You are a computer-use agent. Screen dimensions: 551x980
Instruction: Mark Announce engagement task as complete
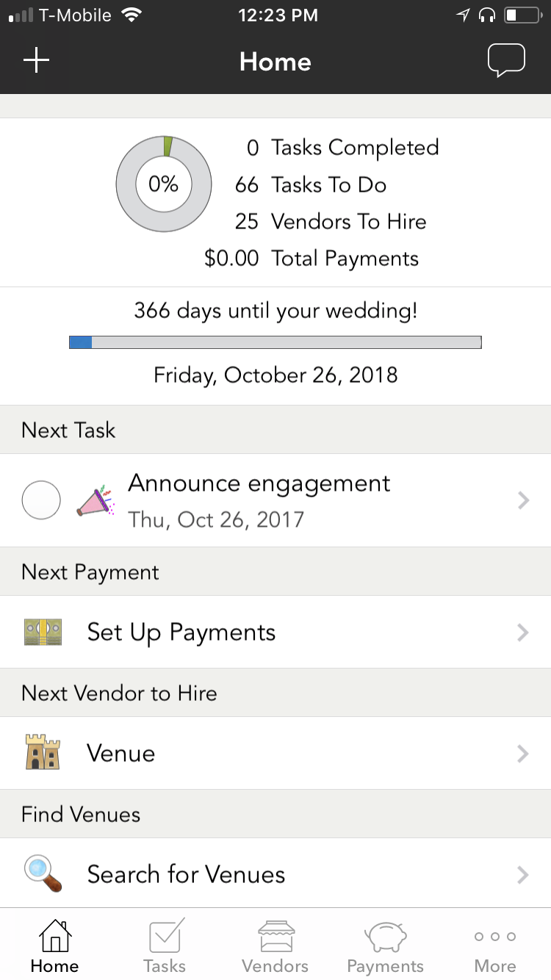[x=41, y=500]
